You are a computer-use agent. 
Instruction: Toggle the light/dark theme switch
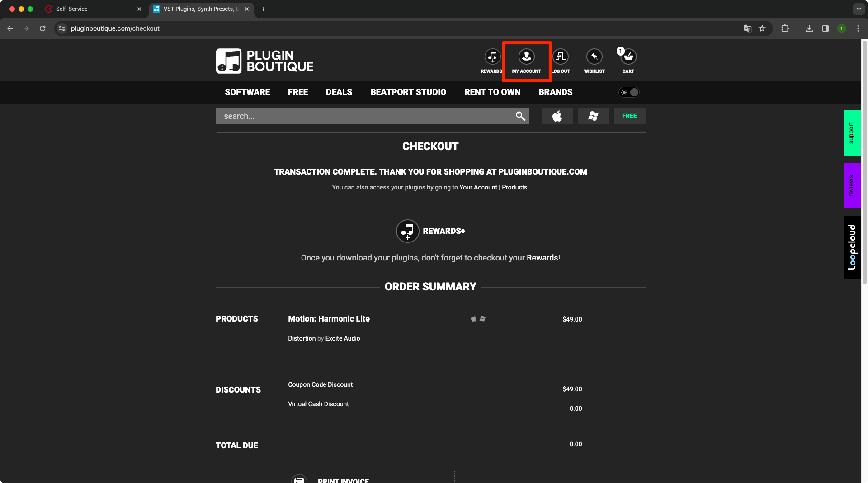629,92
